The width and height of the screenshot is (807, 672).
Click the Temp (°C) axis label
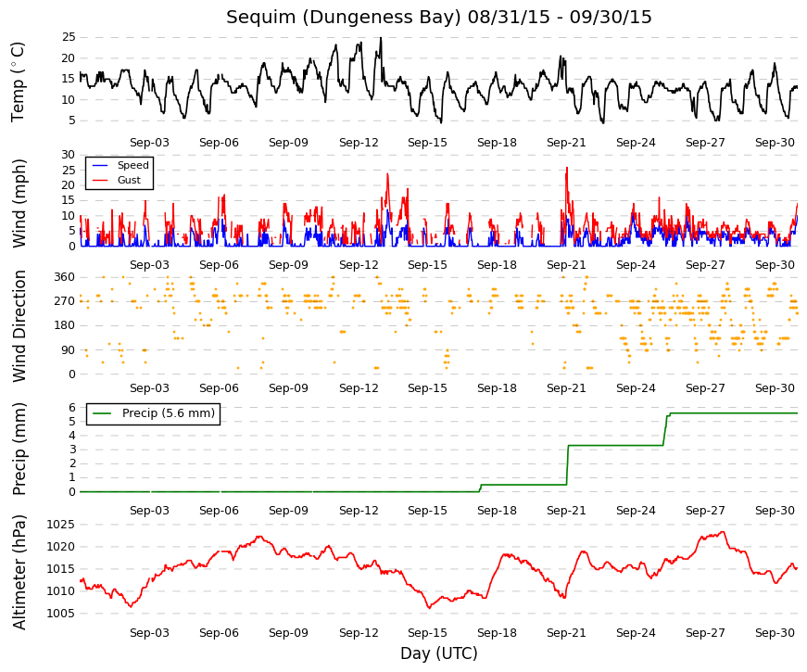pos(18,82)
